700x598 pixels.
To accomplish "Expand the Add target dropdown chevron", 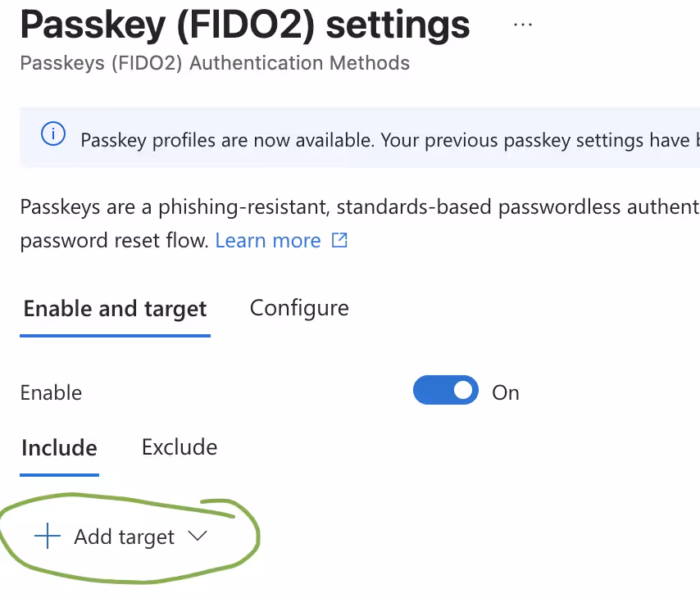I will [x=198, y=536].
